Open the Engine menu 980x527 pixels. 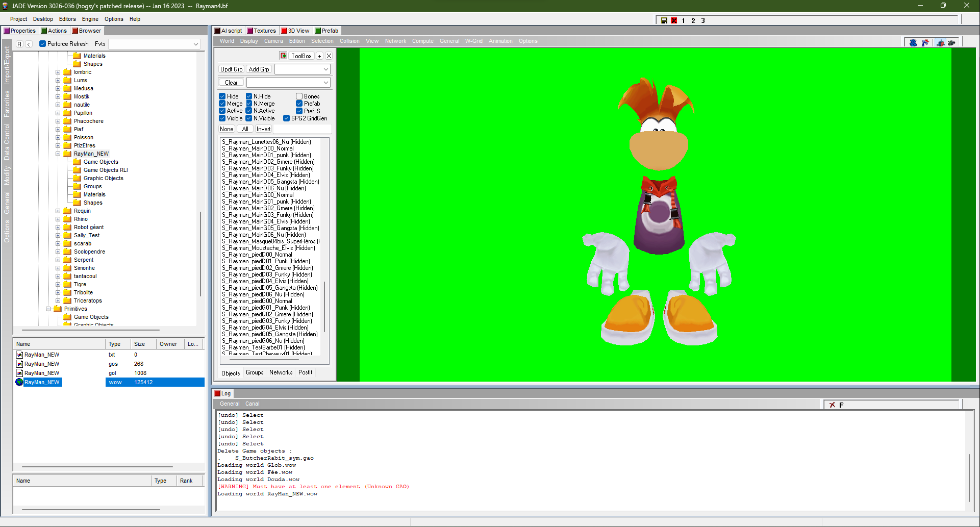coord(90,19)
